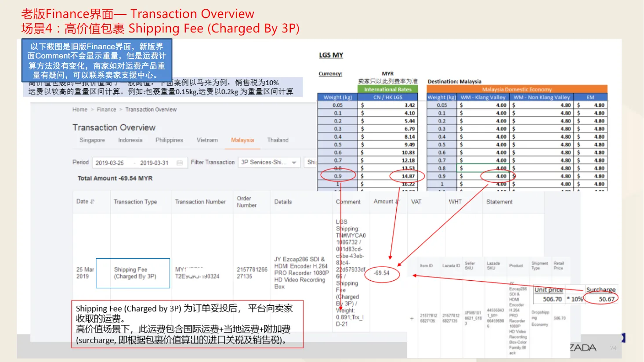
Task: Click the breadcrumb arrow after Home
Action: point(92,109)
